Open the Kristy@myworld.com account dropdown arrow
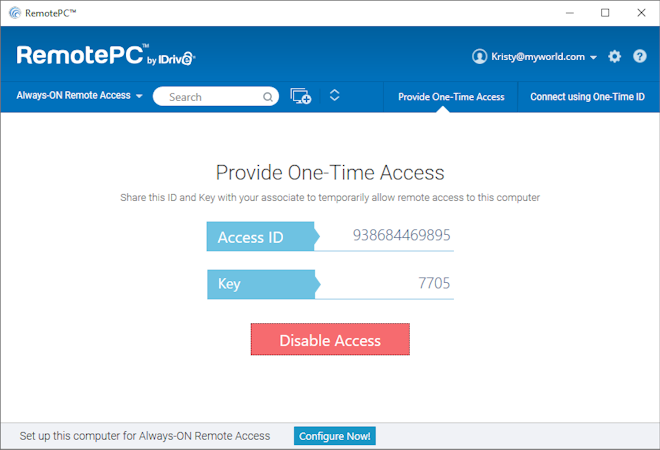 593,57
